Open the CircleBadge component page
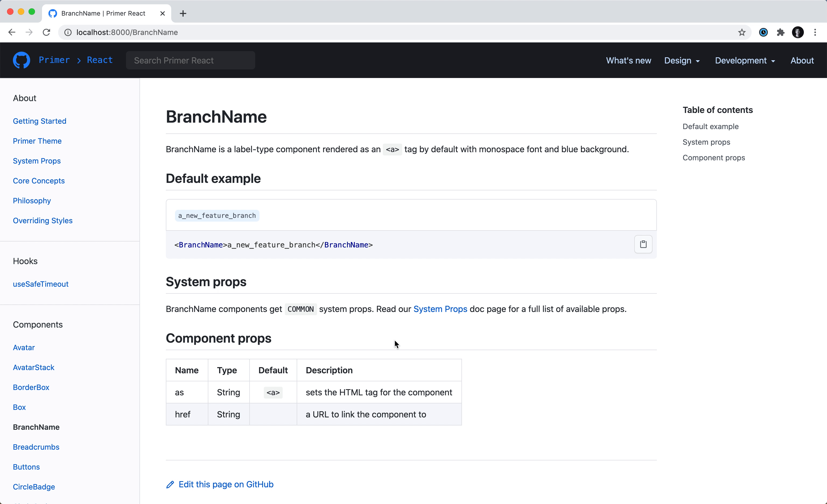 point(34,487)
